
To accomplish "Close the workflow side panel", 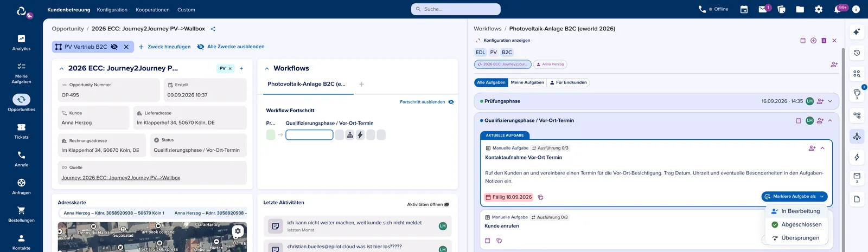I will [834, 41].
